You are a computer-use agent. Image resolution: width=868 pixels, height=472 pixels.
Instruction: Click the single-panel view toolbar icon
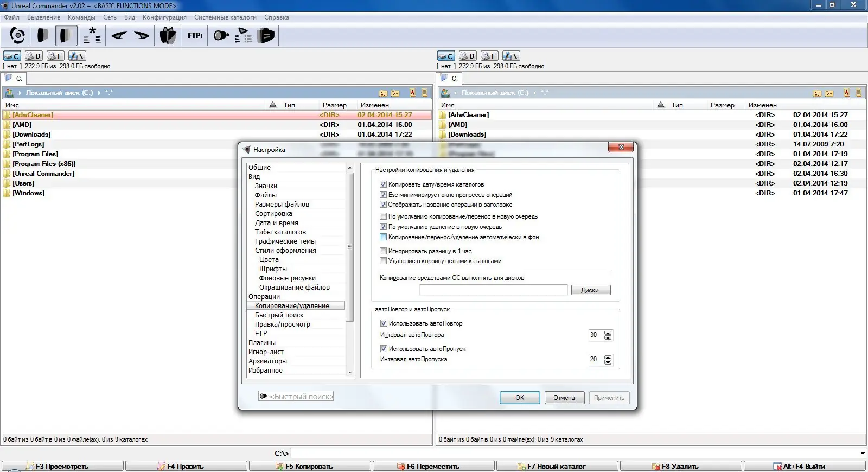[42, 36]
